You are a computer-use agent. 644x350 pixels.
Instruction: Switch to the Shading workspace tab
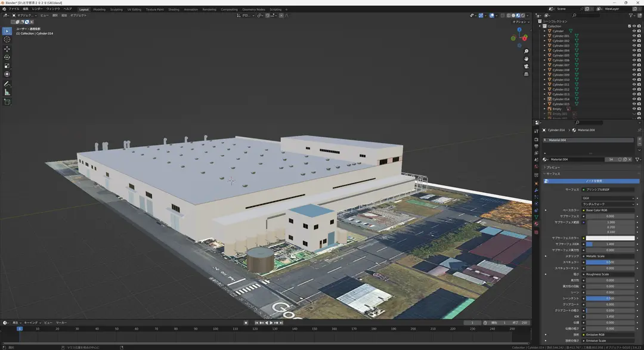tap(174, 10)
